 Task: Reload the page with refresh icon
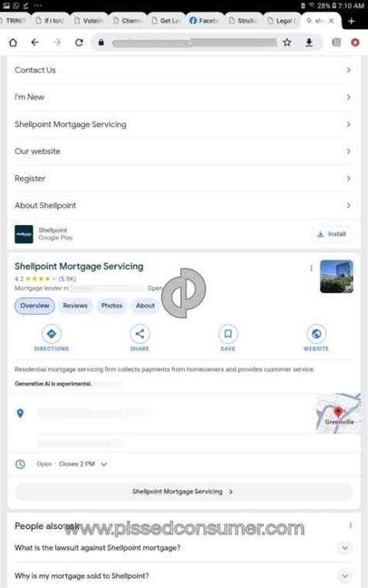[x=78, y=43]
